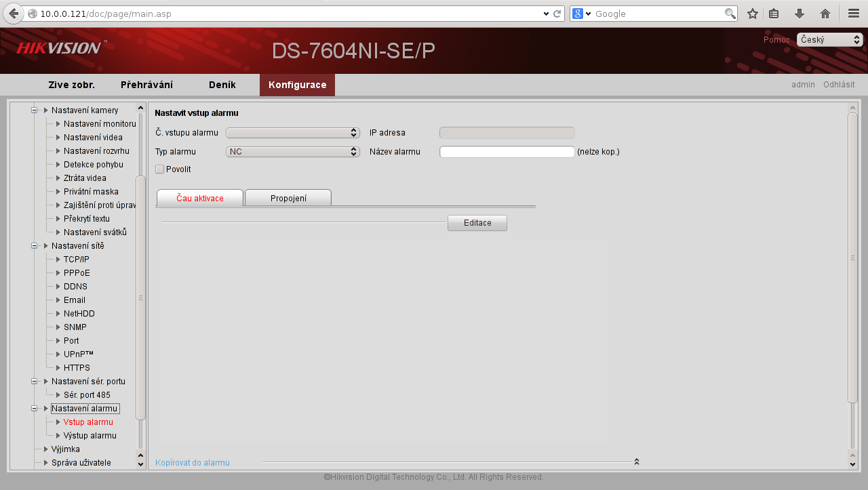
Task: Switch to the Propojení tab
Action: [288, 198]
